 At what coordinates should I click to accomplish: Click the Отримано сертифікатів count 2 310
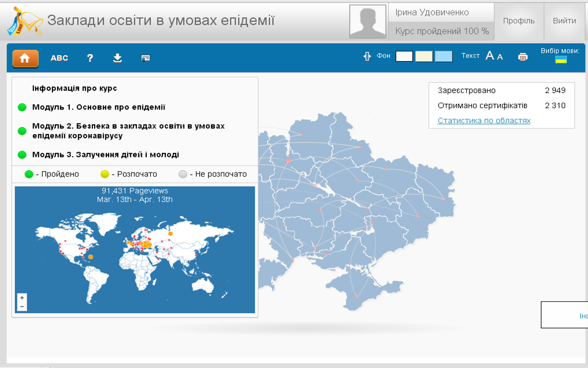555,106
